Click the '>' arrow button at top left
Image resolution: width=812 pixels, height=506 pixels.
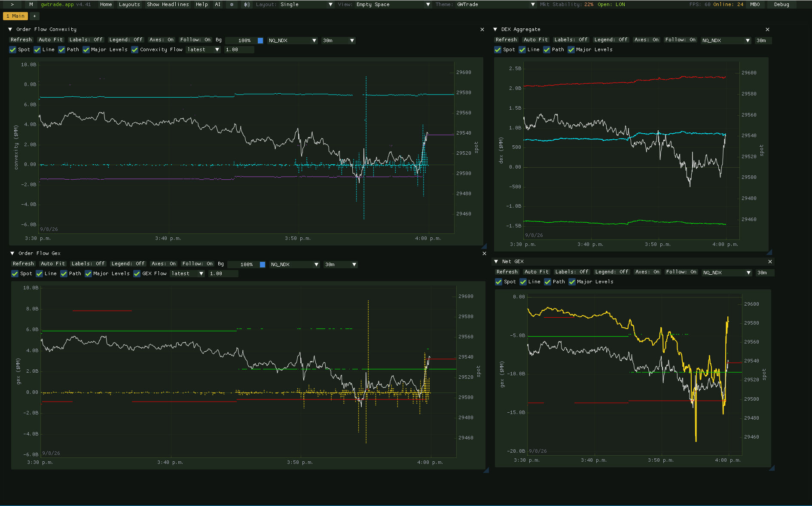pyautogui.click(x=12, y=4)
